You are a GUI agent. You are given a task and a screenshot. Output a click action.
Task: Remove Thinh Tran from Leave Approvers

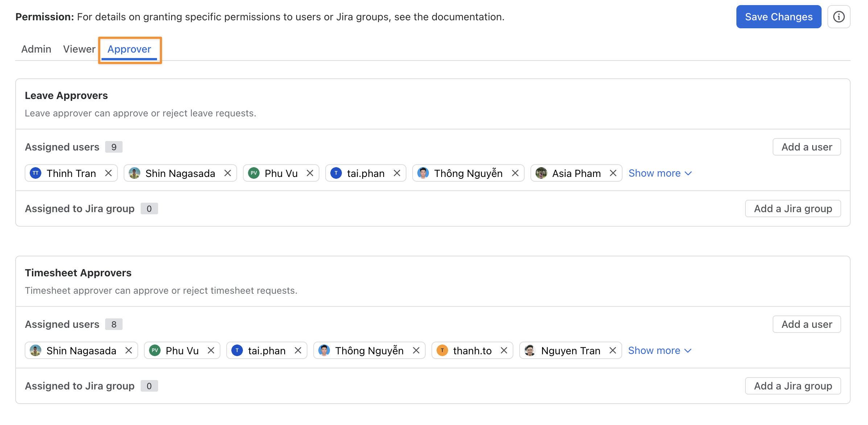pyautogui.click(x=108, y=173)
